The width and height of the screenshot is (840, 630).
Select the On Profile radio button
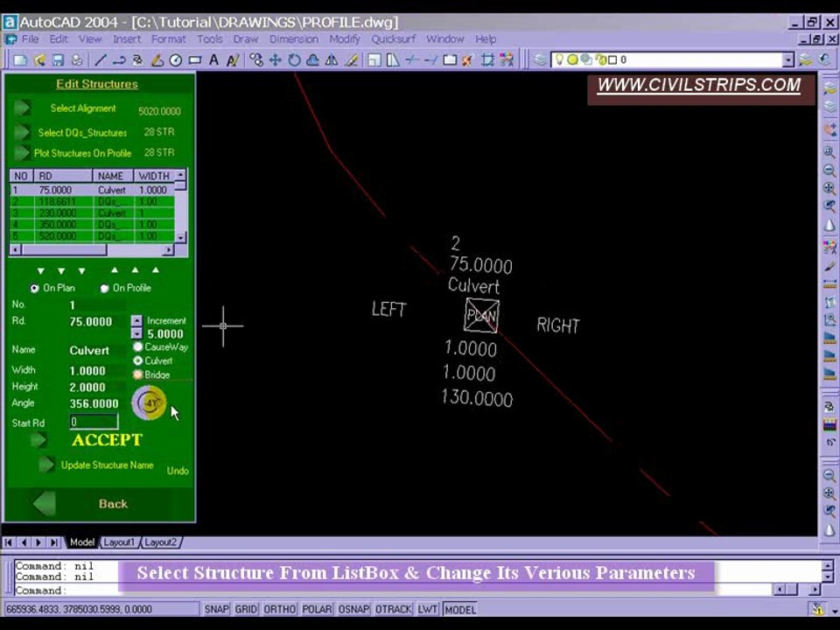[x=104, y=288]
